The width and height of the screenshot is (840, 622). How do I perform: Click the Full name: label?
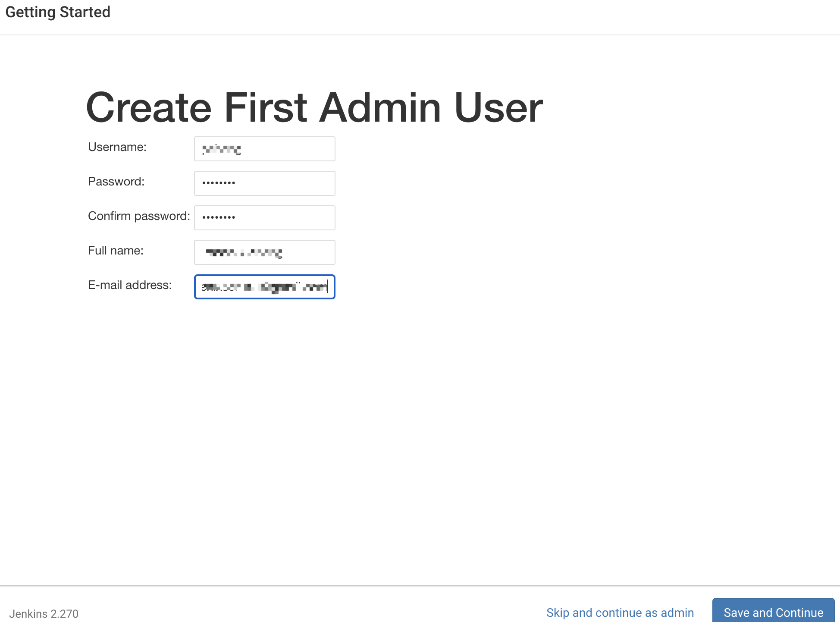point(116,251)
